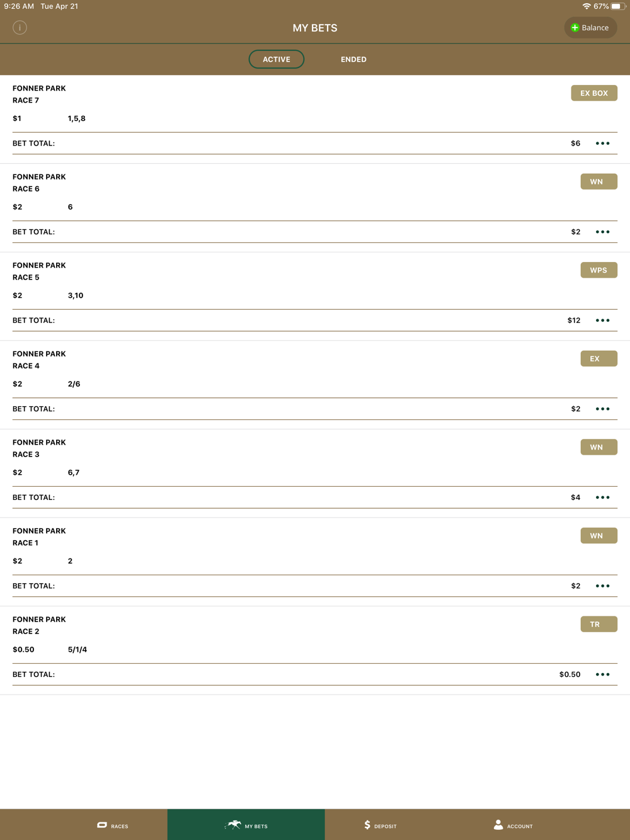Image resolution: width=630 pixels, height=840 pixels.
Task: Tap the EX BOX bet type badge
Action: click(x=594, y=93)
